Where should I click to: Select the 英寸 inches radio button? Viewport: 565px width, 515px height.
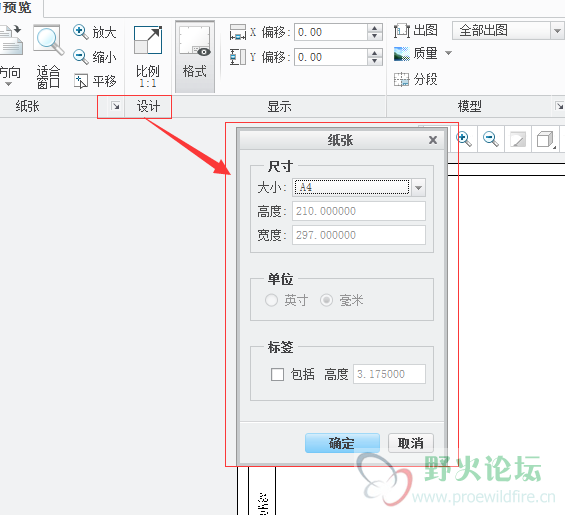point(271,300)
